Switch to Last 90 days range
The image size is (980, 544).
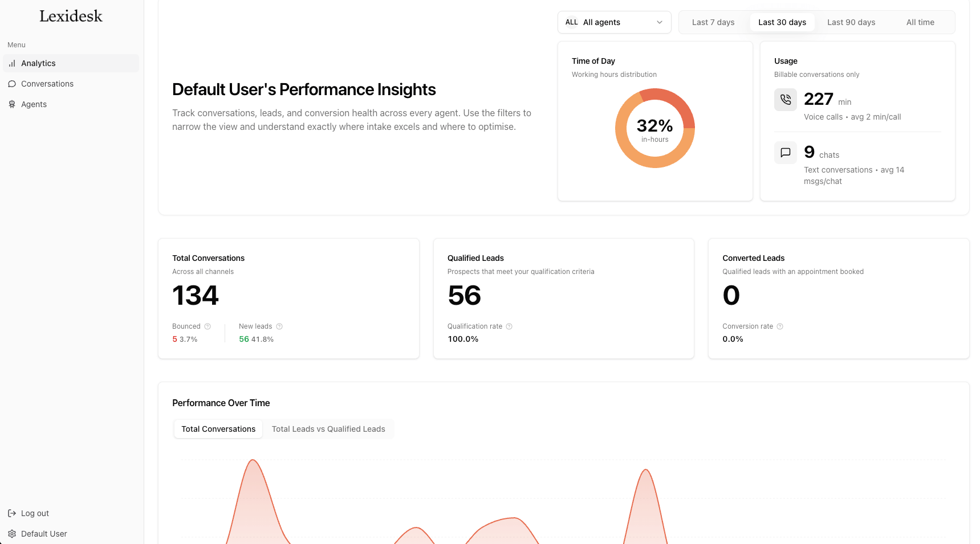[851, 22]
